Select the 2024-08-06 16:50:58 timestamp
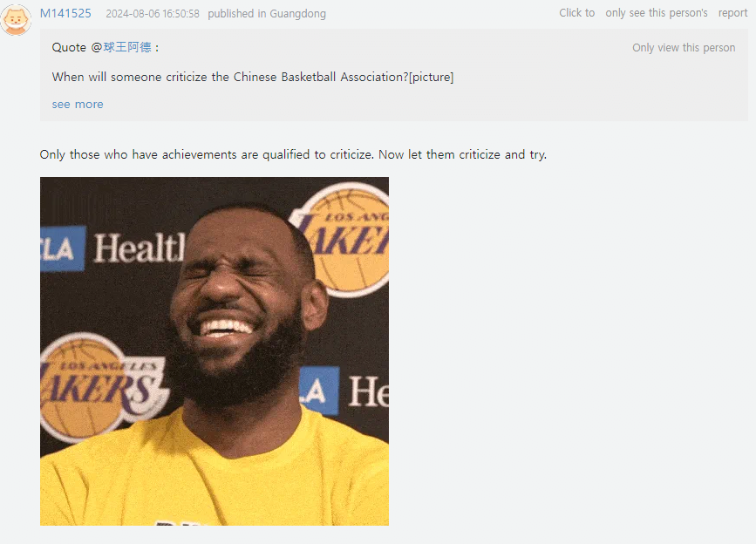This screenshot has width=756, height=544. 153,14
